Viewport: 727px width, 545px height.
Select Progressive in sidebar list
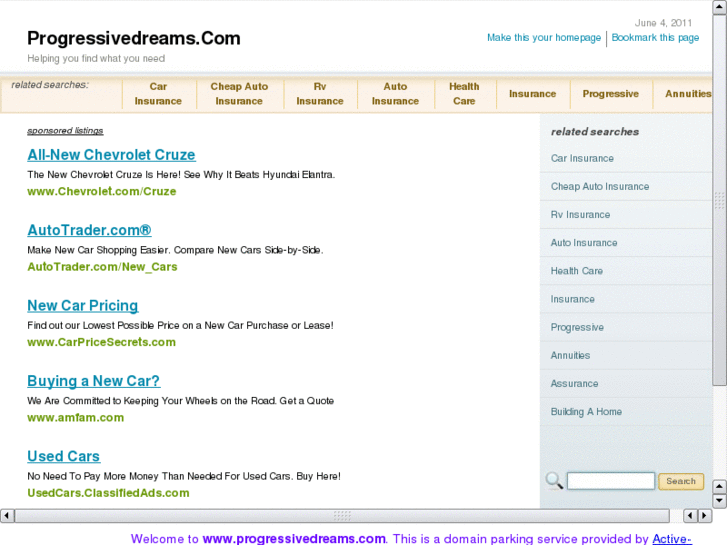(577, 327)
